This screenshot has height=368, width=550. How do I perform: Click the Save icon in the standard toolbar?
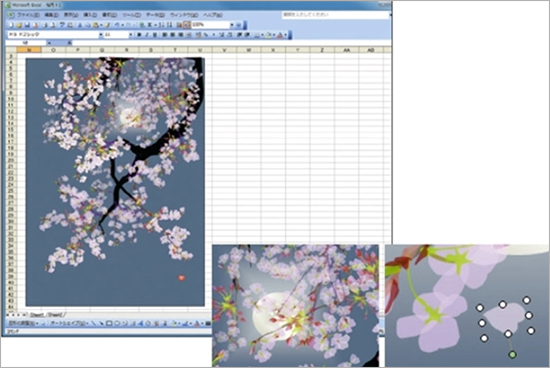pyautogui.click(x=27, y=25)
